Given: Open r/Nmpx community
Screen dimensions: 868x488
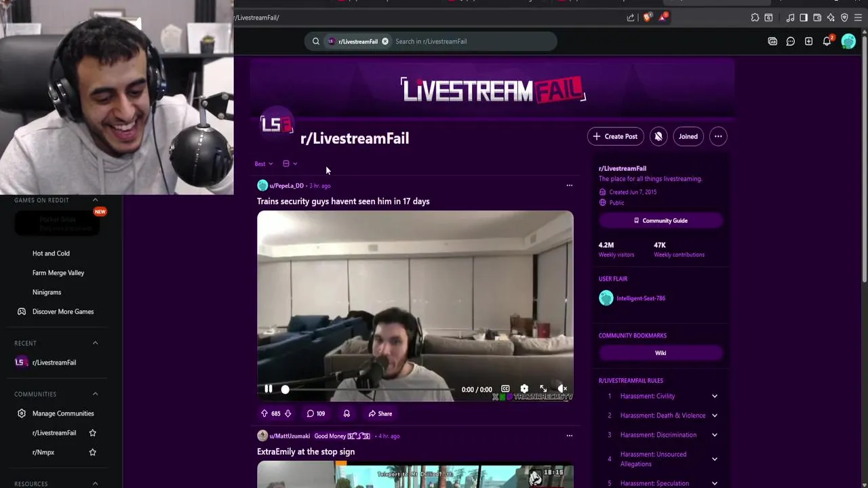Looking at the screenshot, I should [43, 452].
